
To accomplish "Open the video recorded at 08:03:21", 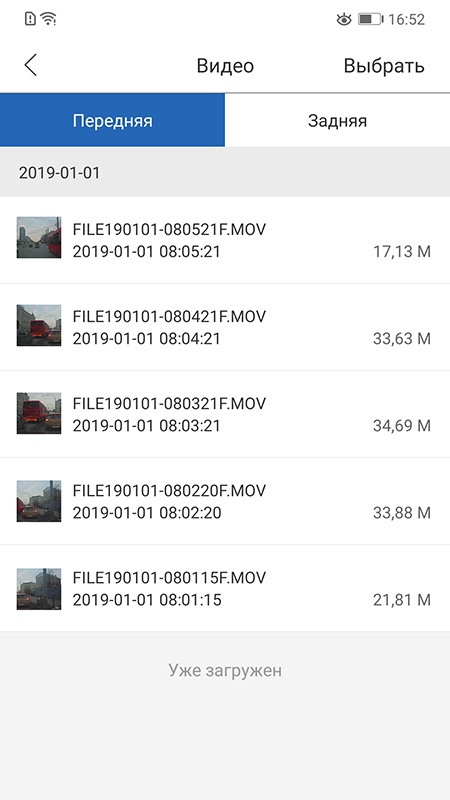I will click(225, 414).
